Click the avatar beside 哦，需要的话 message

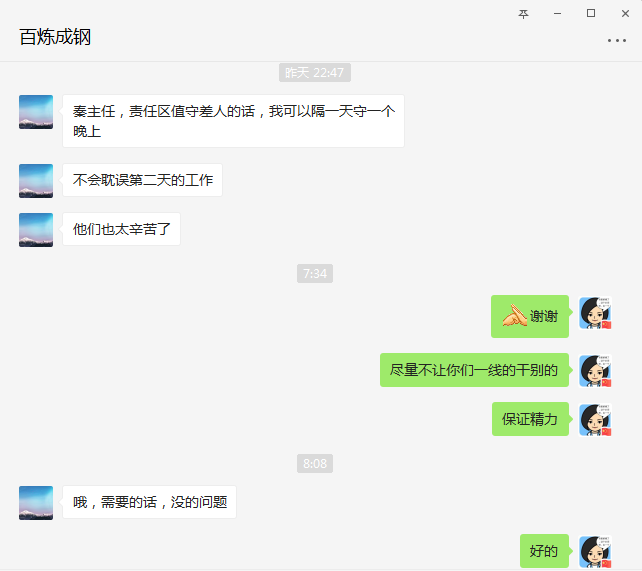[x=36, y=503]
